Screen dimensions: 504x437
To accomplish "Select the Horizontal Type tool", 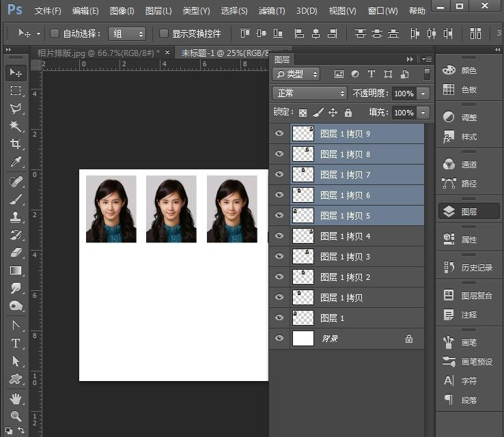I will pos(15,343).
